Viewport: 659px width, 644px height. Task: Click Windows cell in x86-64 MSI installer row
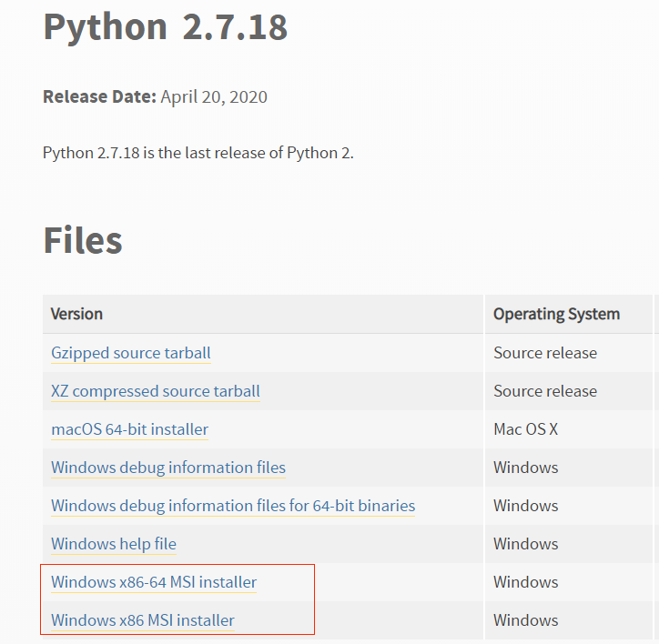click(525, 582)
